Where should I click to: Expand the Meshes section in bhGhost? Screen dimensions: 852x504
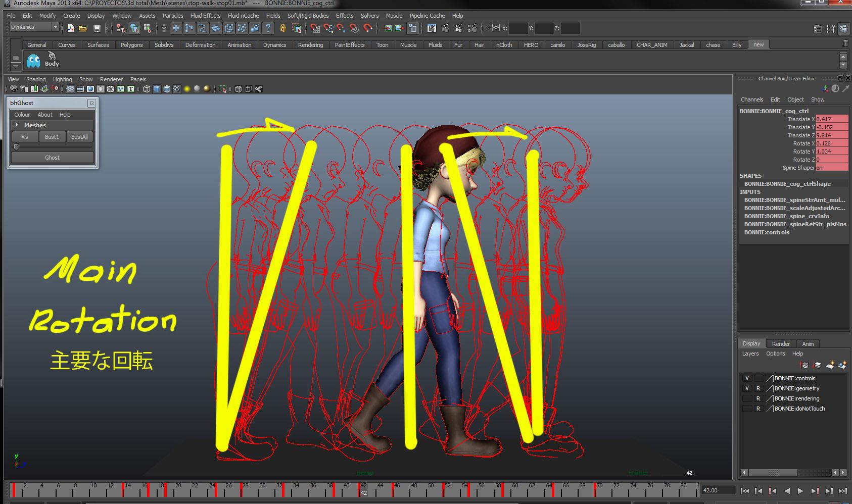[17, 125]
